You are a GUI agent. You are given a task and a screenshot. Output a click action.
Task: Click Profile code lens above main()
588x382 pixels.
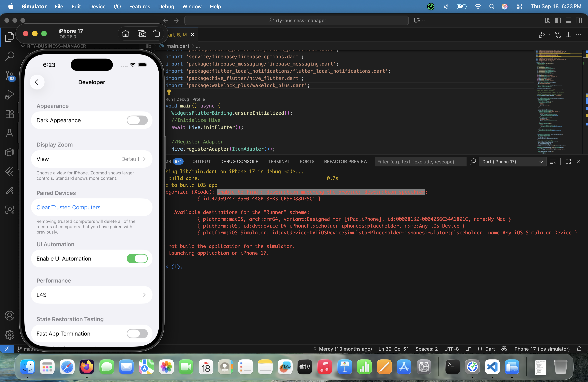coord(199,99)
